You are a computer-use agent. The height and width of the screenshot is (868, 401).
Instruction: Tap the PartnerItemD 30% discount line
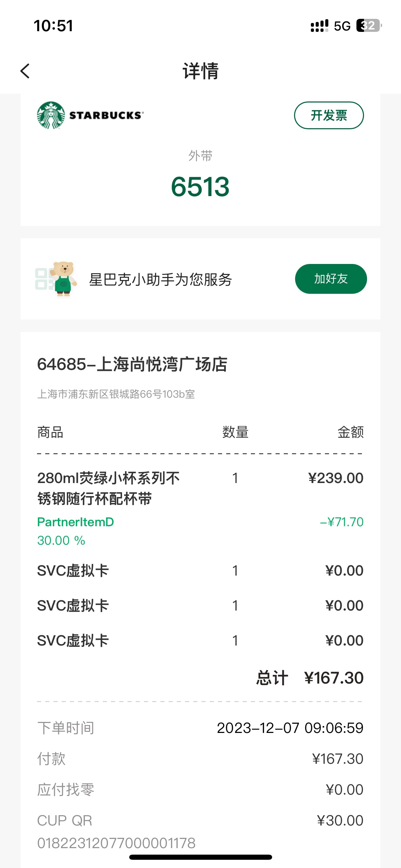click(200, 531)
